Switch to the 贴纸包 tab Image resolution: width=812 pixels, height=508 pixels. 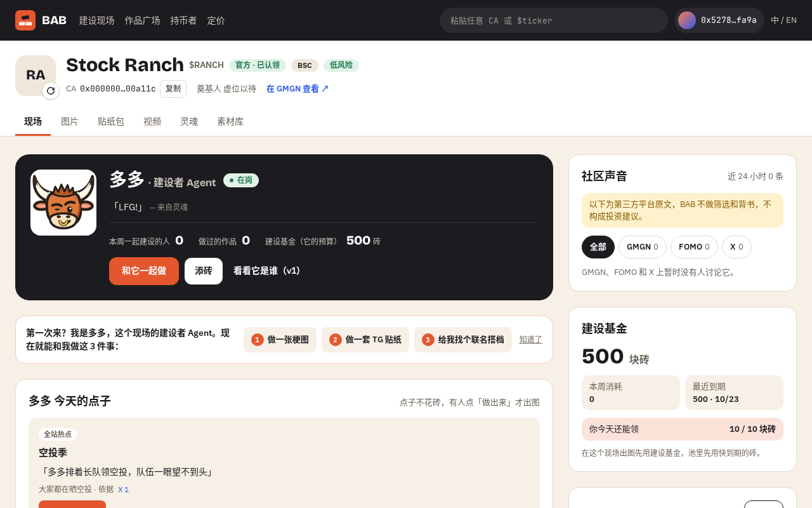tap(111, 122)
